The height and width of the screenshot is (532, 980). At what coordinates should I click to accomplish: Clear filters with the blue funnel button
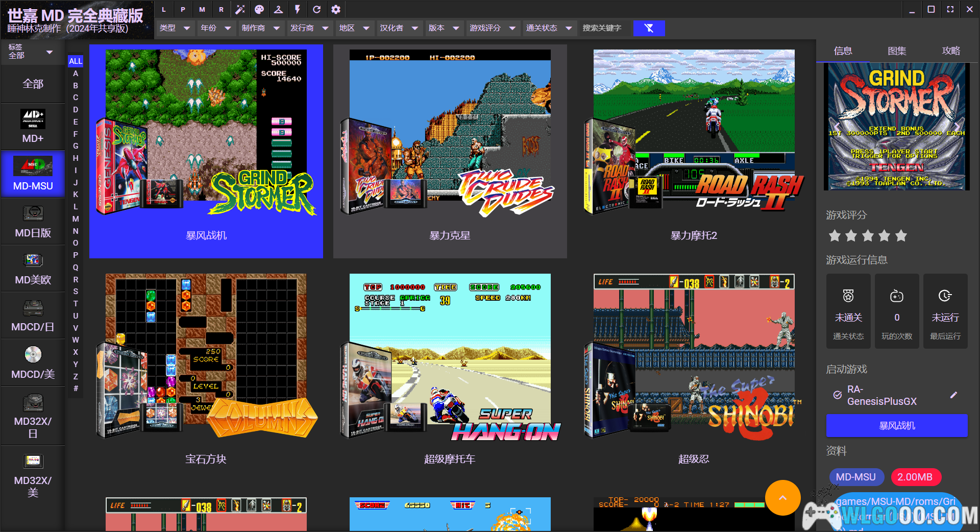[649, 28]
